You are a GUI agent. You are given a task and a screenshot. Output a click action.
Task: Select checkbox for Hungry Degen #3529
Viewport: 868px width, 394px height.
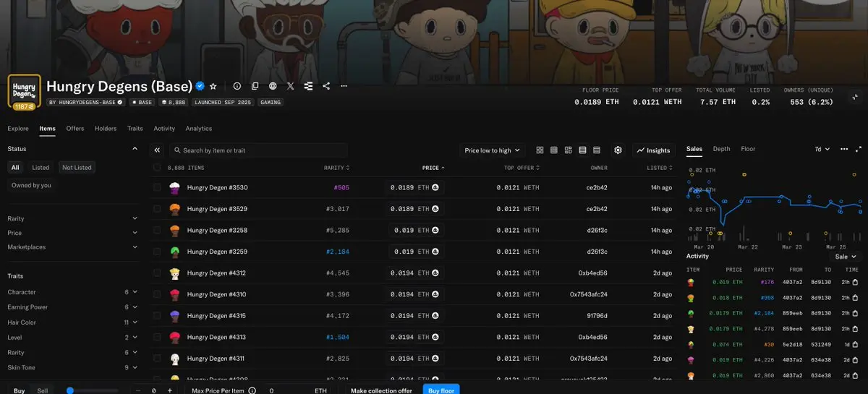click(157, 209)
